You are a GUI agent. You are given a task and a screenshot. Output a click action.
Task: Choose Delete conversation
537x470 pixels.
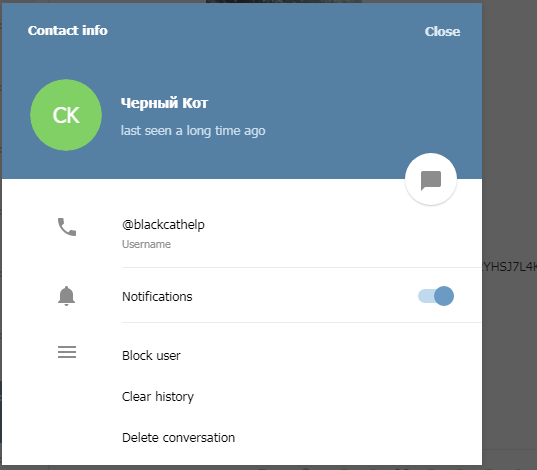click(x=178, y=438)
